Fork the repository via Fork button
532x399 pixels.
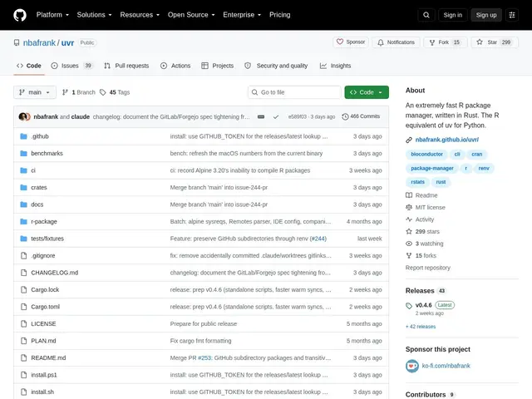click(x=446, y=42)
